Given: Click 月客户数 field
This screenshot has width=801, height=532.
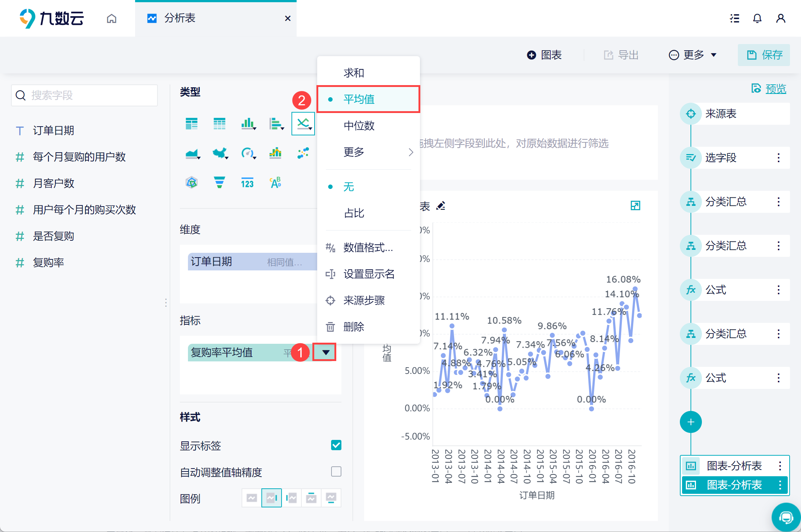Looking at the screenshot, I should [x=54, y=183].
